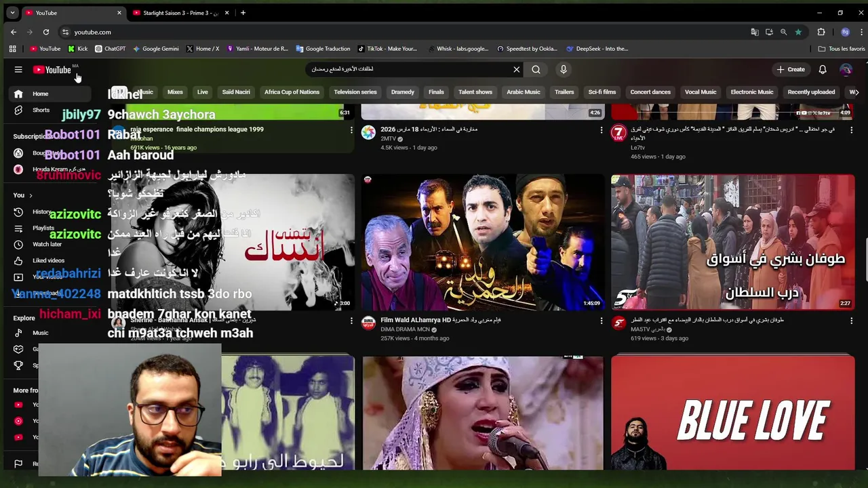Select the Arabic Music chip
The width and height of the screenshot is (868, 488).
point(524,92)
